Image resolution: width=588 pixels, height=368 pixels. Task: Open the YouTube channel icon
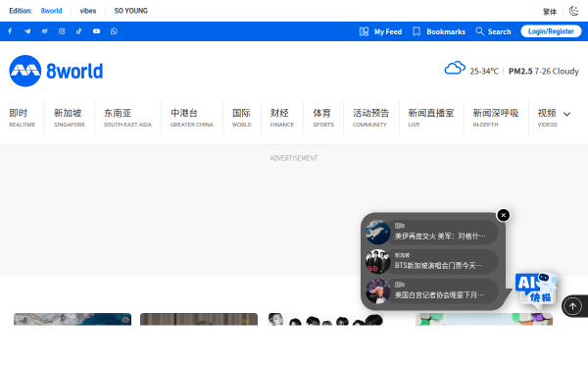click(96, 31)
